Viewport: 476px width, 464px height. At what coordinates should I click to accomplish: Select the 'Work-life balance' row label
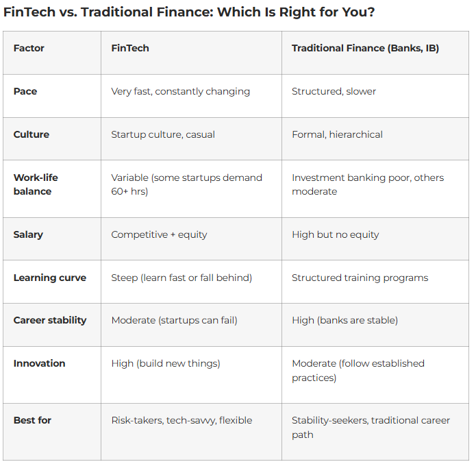(36, 184)
